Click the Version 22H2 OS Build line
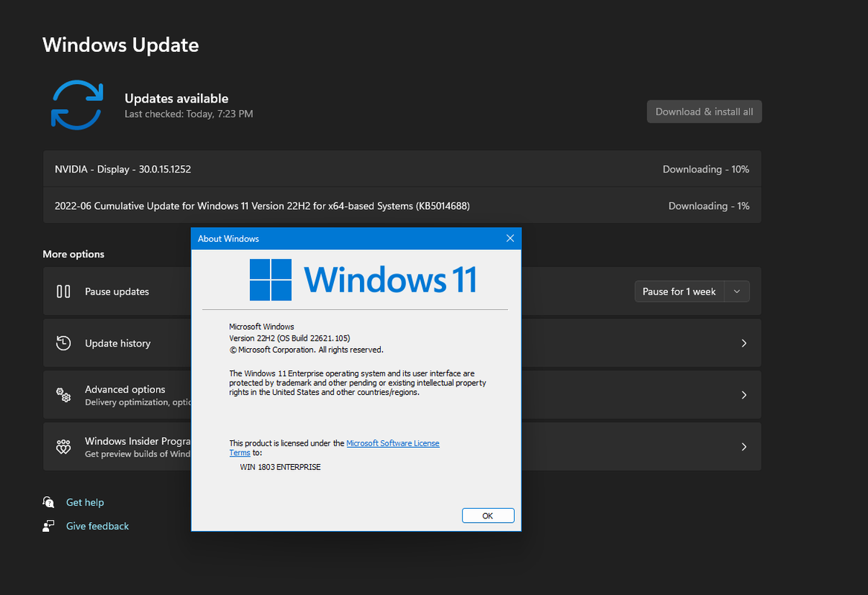This screenshot has height=595, width=868. pyautogui.click(x=289, y=338)
